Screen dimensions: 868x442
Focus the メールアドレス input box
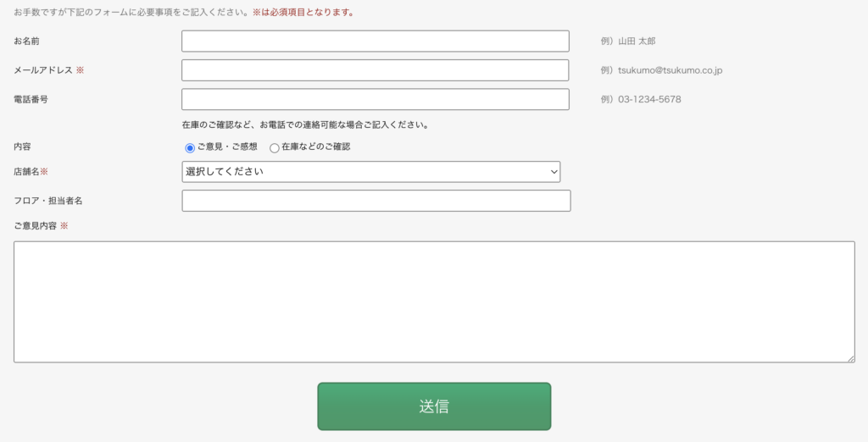tap(375, 70)
